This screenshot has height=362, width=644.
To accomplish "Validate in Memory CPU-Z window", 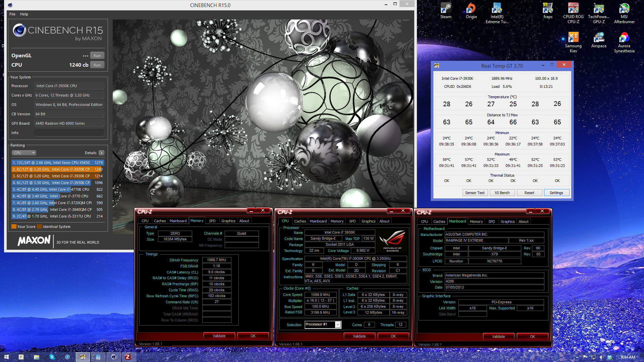I will 219,336.
